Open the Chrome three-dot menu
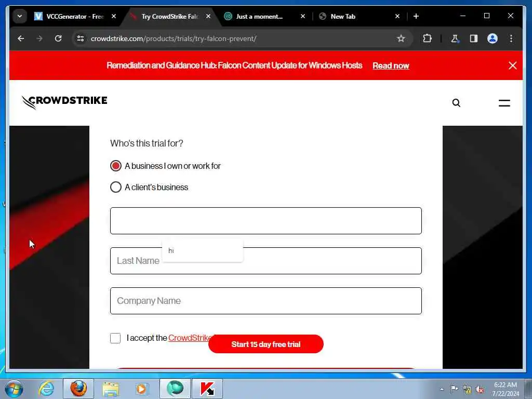532x399 pixels. click(511, 38)
